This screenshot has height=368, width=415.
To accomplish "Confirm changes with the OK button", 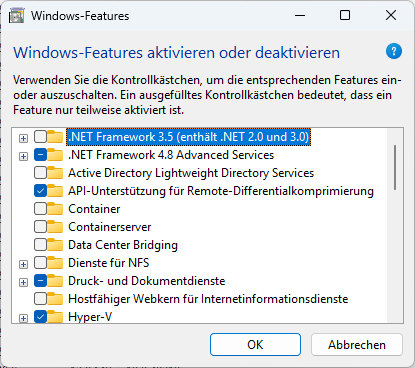I will click(255, 345).
